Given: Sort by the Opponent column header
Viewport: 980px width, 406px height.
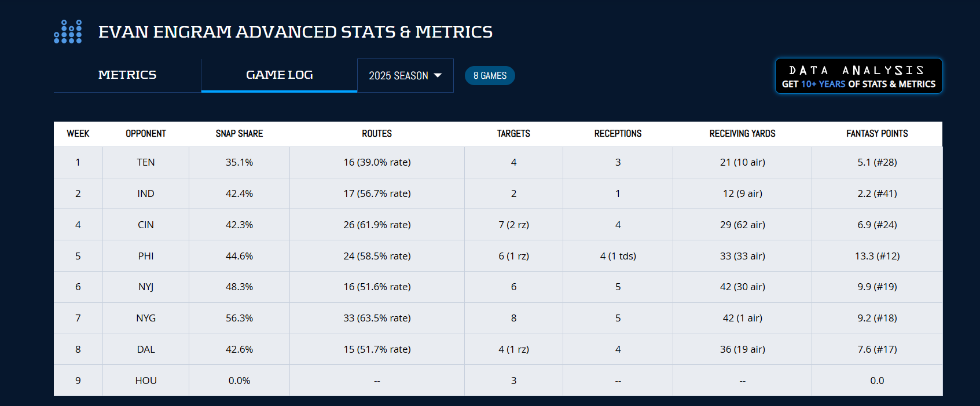Looking at the screenshot, I should point(146,134).
